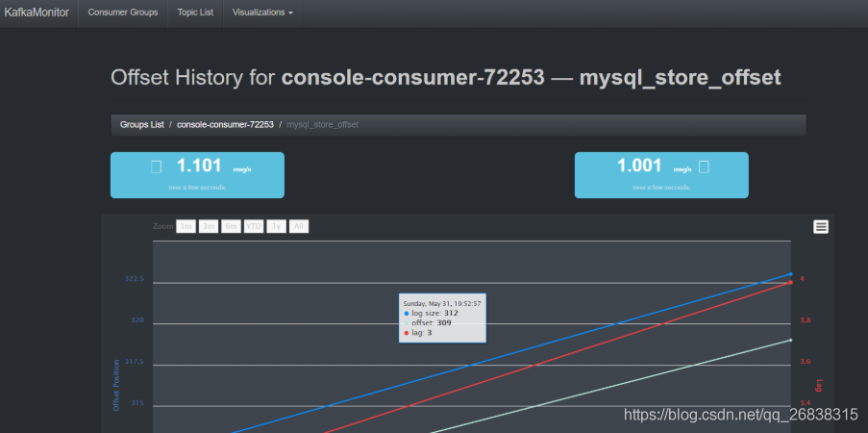Click the 322.5 left axis label
Viewport: 868px width, 433px height.
135,279
